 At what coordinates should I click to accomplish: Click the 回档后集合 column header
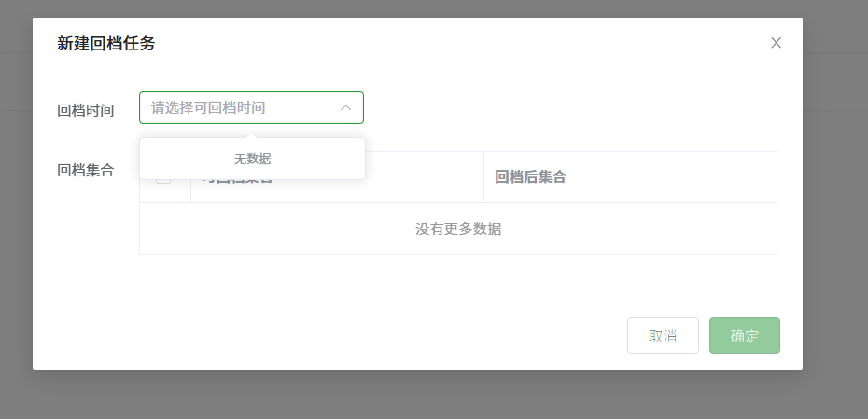coord(530,177)
